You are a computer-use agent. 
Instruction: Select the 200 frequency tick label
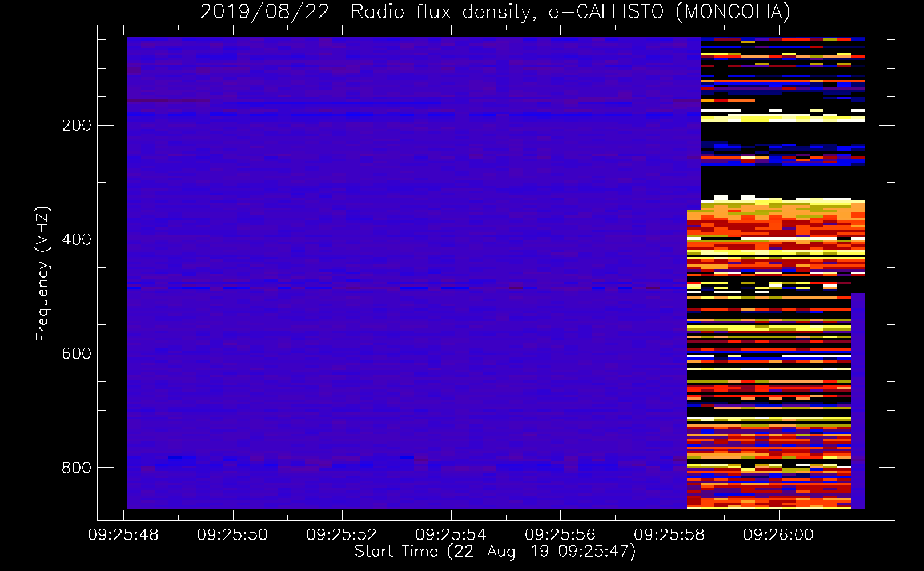click(77, 126)
